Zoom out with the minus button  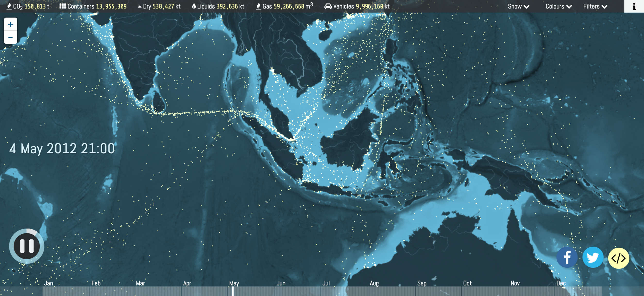tap(11, 38)
